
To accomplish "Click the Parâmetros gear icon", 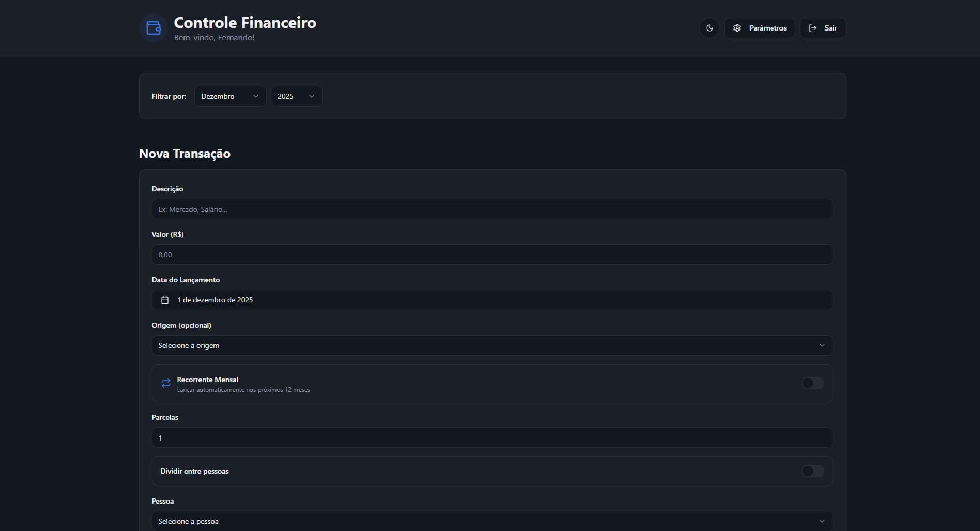I will (x=737, y=28).
